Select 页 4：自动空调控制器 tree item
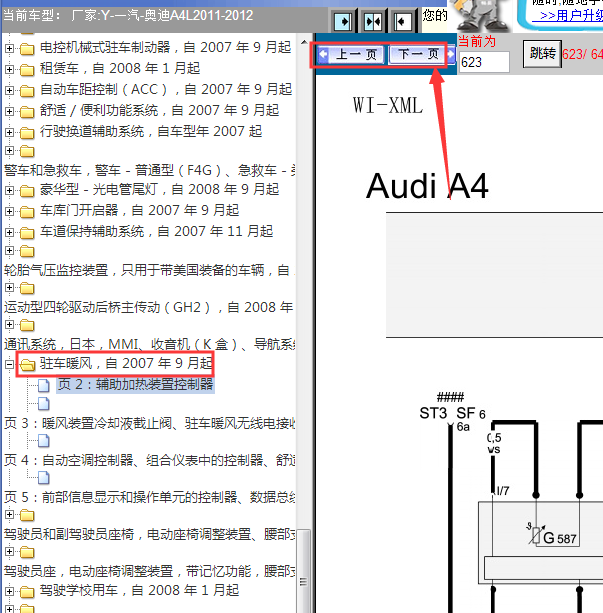This screenshot has width=603, height=613. (150, 460)
